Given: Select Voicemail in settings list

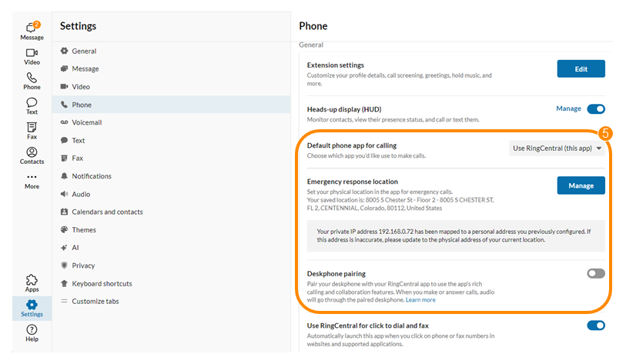Looking at the screenshot, I should tap(86, 122).
